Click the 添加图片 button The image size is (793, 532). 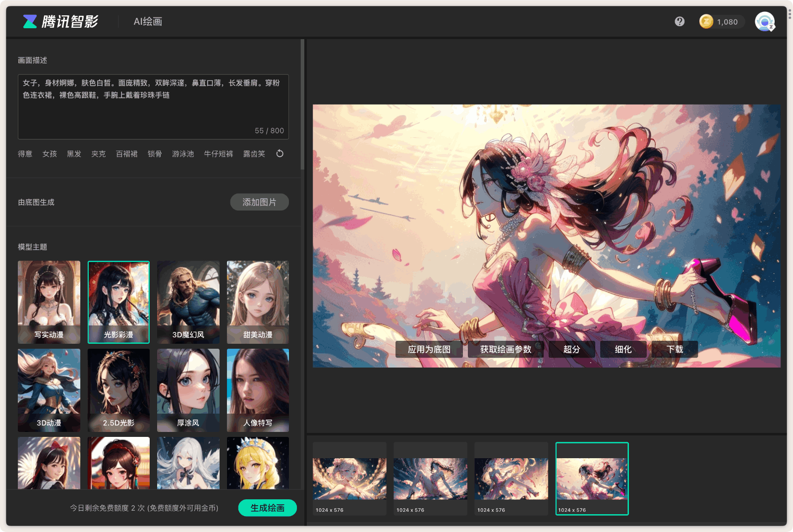[x=259, y=202]
